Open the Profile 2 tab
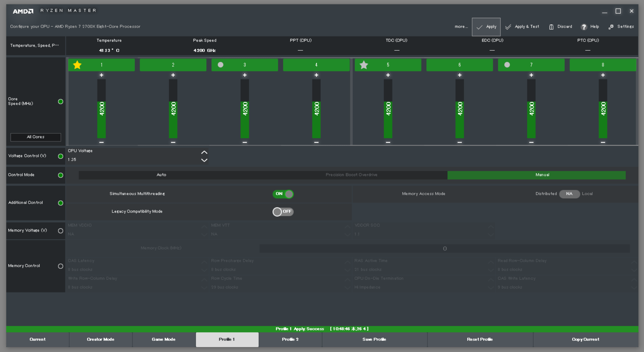The width and height of the screenshot is (644, 352). pyautogui.click(x=290, y=339)
